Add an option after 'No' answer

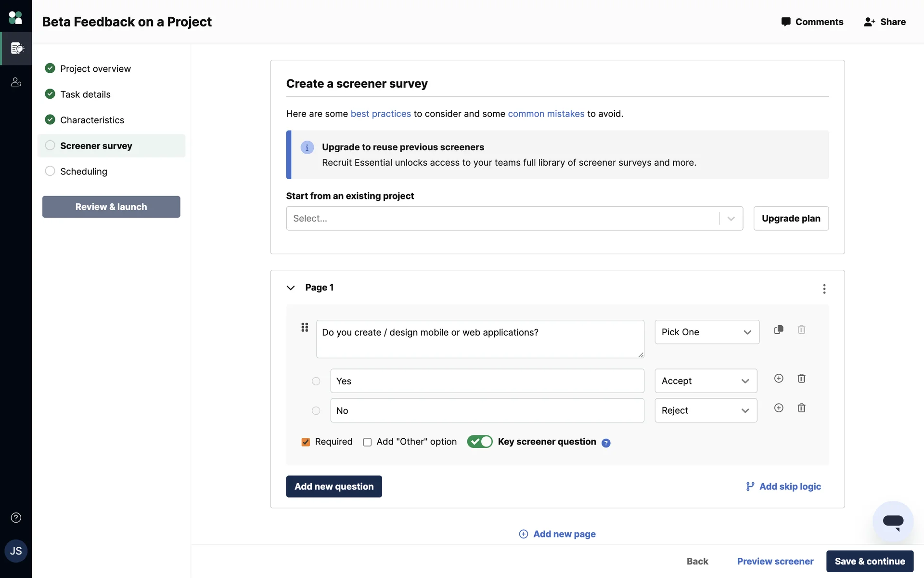click(778, 408)
